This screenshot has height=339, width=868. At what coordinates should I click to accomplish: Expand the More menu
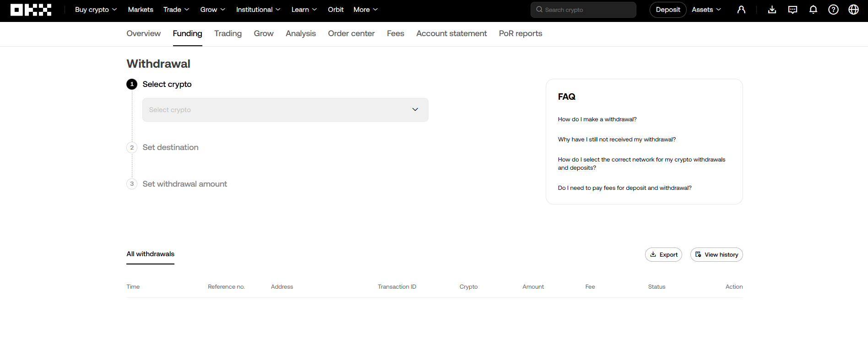coord(365,10)
